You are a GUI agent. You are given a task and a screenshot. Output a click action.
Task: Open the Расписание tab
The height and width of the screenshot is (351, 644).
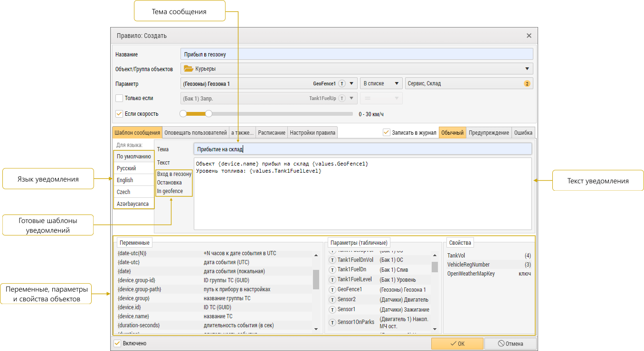click(272, 132)
